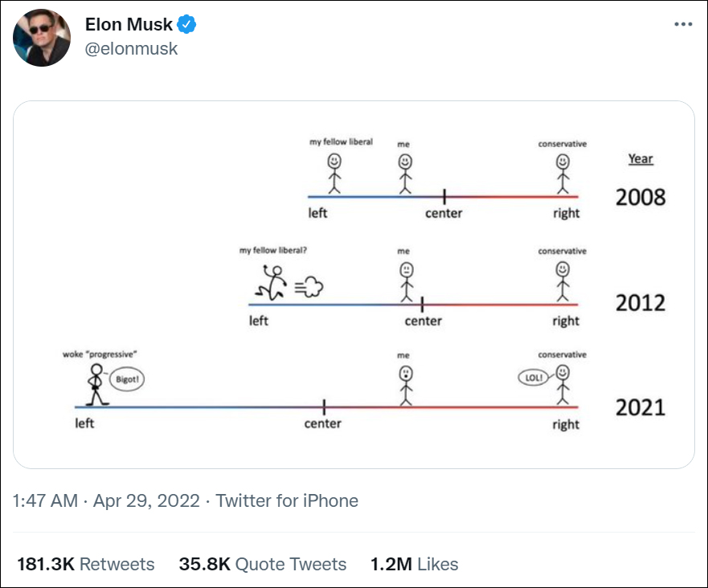This screenshot has width=708, height=588.
Task: Click the 2021 year label in image
Action: point(640,407)
